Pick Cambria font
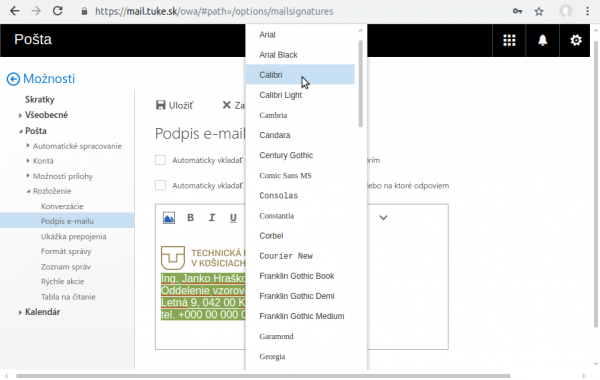Viewport: 600px width, 380px height. [300, 115]
